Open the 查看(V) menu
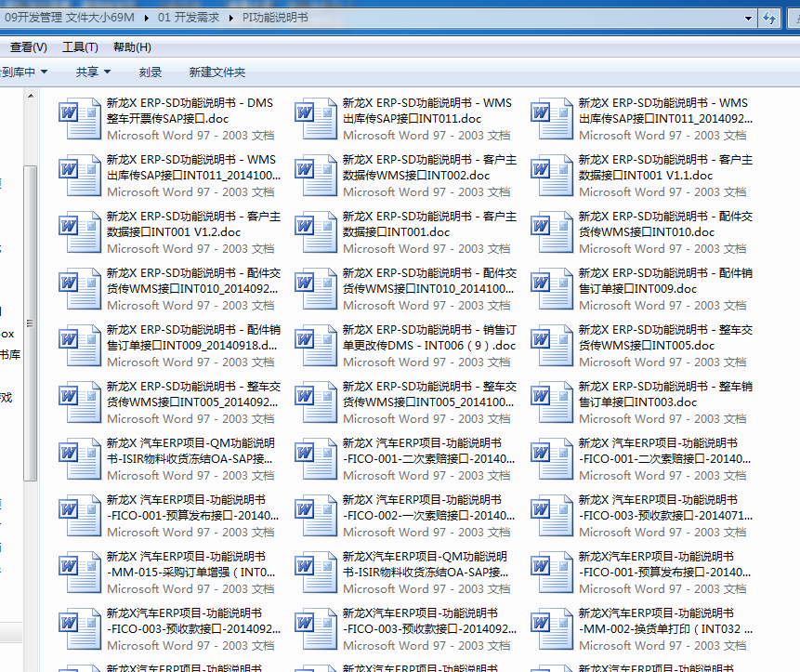Viewport: 800px width, 672px height. tap(29, 47)
